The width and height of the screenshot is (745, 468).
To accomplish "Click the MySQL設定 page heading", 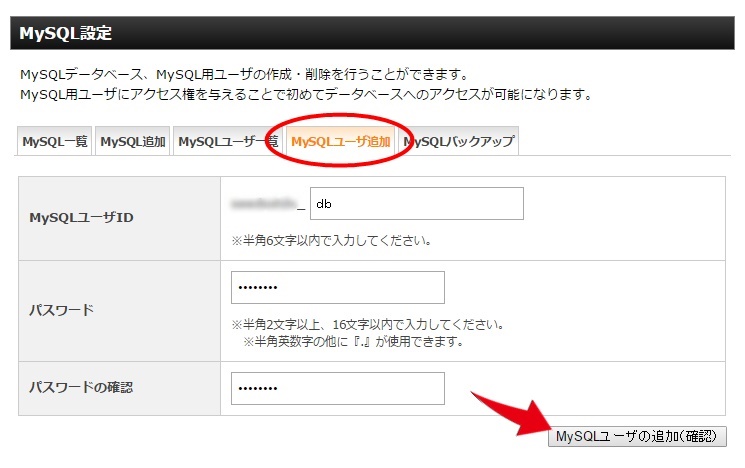I will [x=66, y=33].
